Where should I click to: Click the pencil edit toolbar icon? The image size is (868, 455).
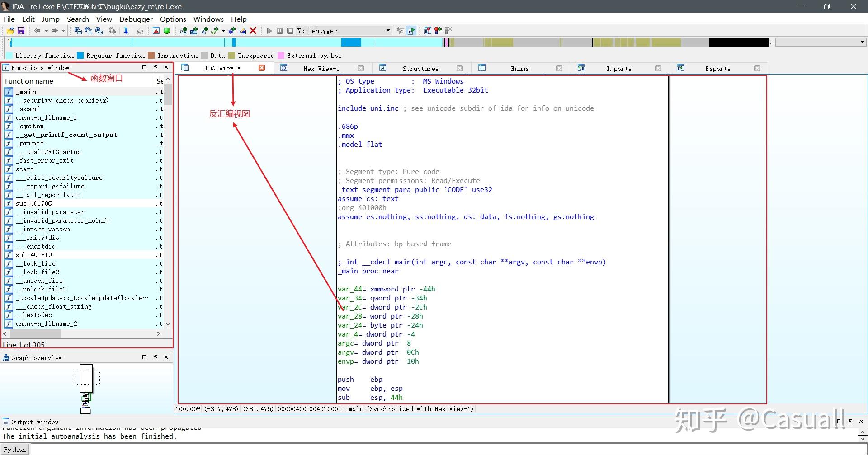242,31
